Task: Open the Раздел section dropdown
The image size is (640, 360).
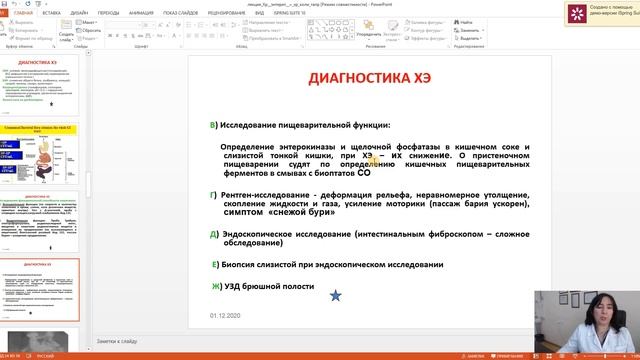Action: (x=87, y=38)
